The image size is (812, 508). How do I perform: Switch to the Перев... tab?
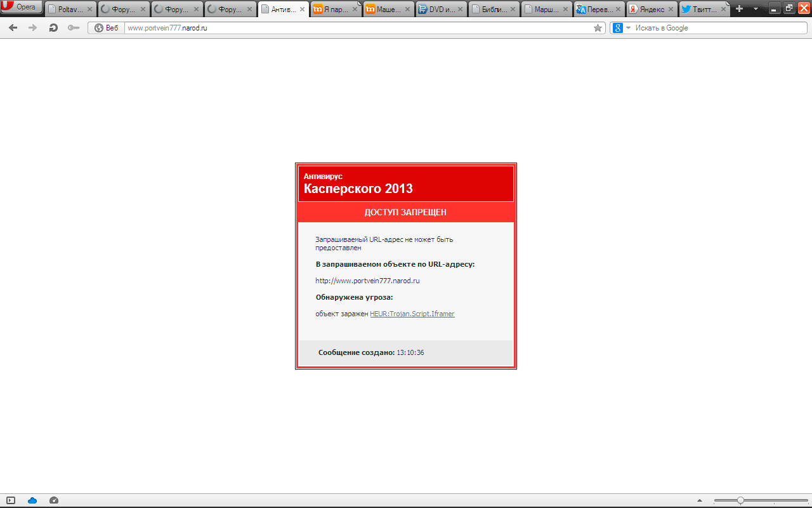(x=600, y=10)
